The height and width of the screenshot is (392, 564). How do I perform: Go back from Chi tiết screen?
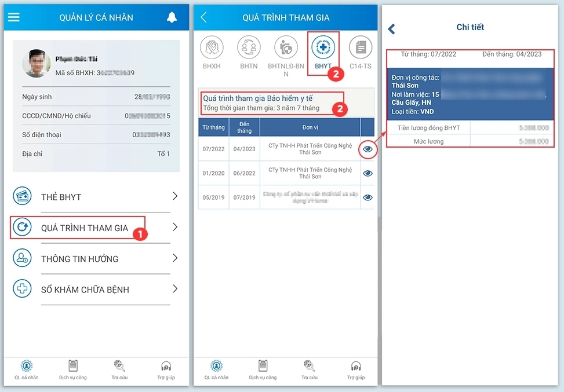(x=392, y=29)
